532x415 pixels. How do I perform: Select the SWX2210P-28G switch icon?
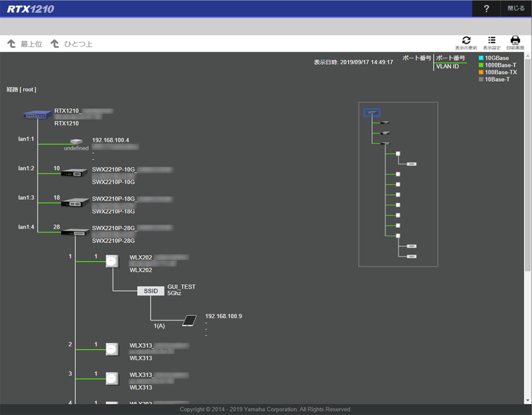[75, 231]
